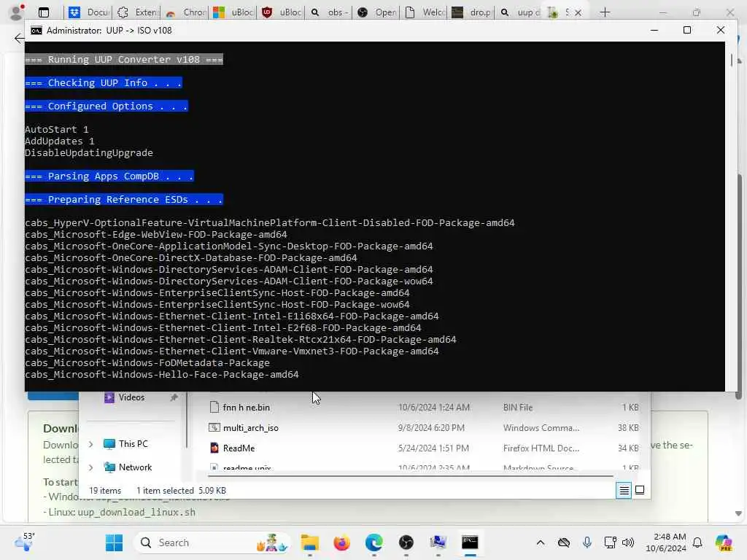This screenshot has width=747, height=560.
Task: Switch to the 'uup d' search tab
Action: coord(519,12)
